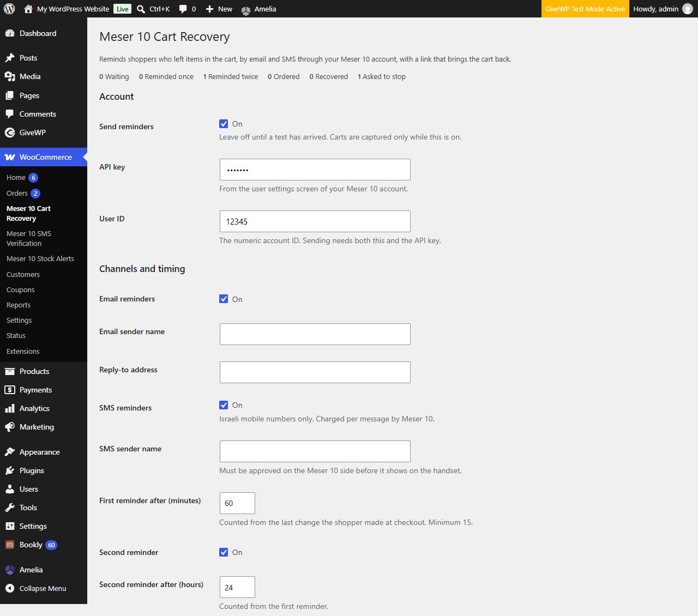Click the admin user avatar

(x=688, y=9)
